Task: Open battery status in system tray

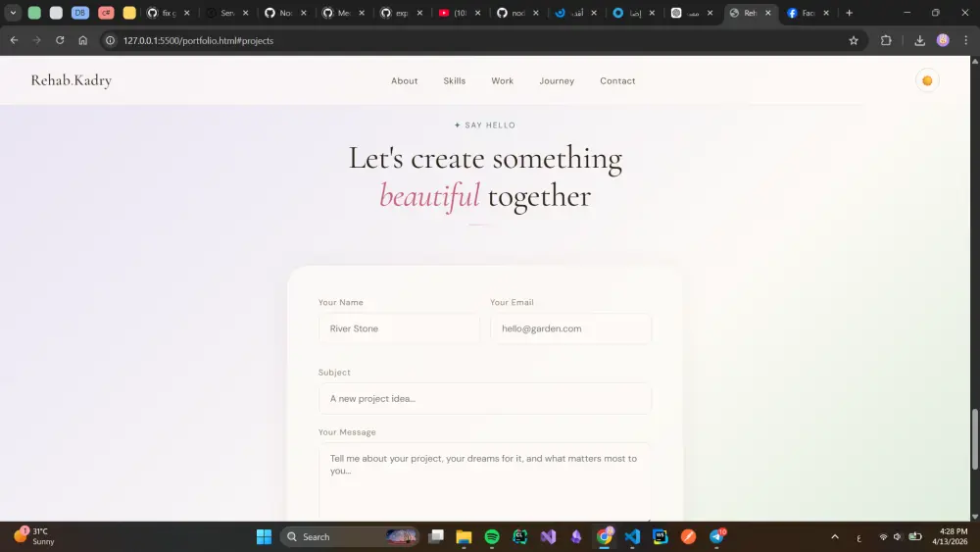Action: pos(915,536)
